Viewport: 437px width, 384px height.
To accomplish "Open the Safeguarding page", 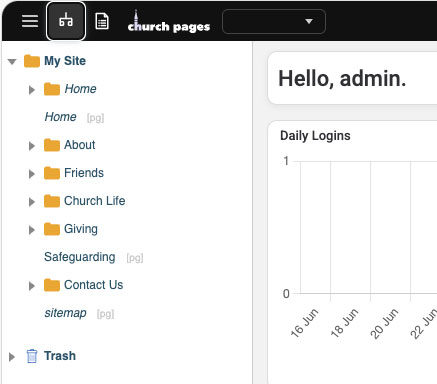I will tap(80, 257).
